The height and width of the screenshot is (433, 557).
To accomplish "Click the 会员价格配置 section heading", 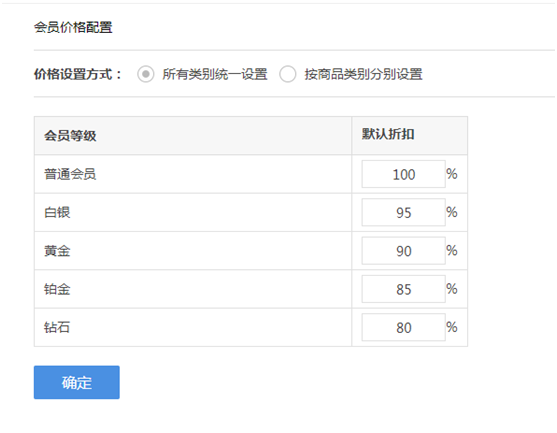I will (73, 27).
